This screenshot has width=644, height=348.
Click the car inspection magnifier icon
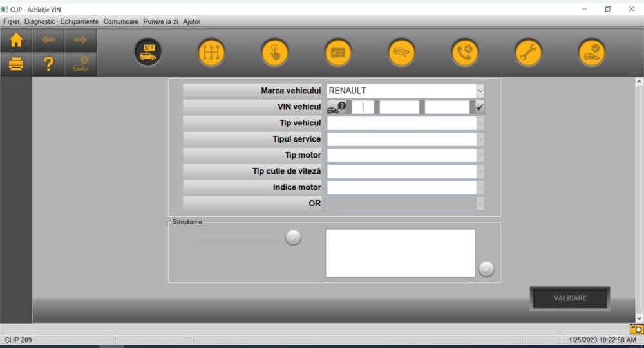click(401, 53)
